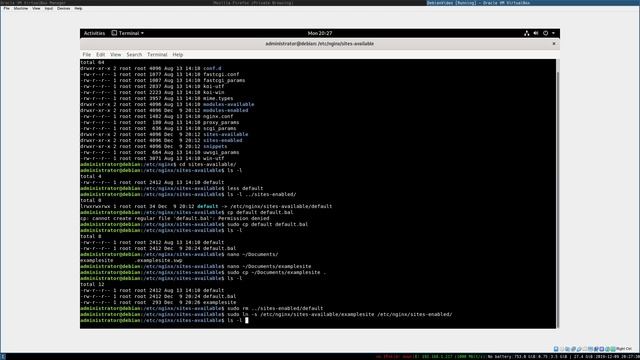Screen dimensions: 640x360
Task: Click the scgi_params file name
Action: coord(220,128)
